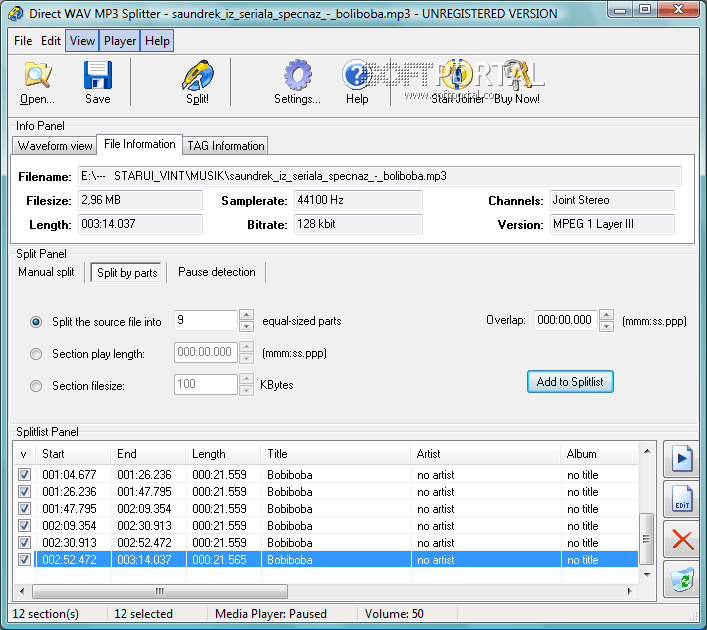Decrease the Overlap time value
707x630 pixels.
click(x=606, y=326)
